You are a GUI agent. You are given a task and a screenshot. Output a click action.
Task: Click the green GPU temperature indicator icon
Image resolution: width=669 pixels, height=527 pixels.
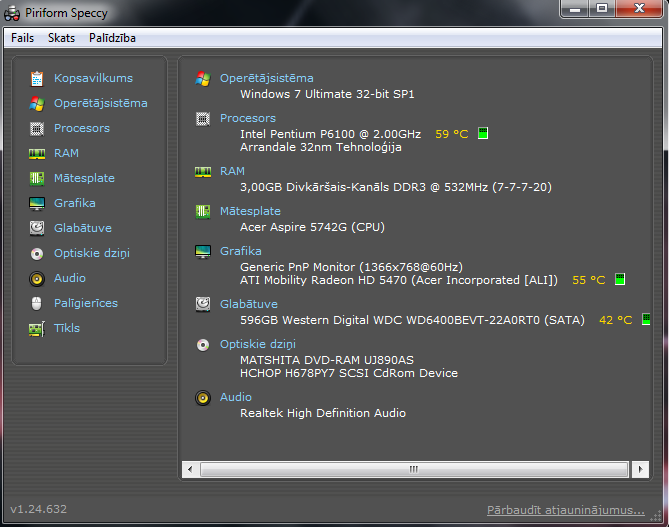[620, 279]
